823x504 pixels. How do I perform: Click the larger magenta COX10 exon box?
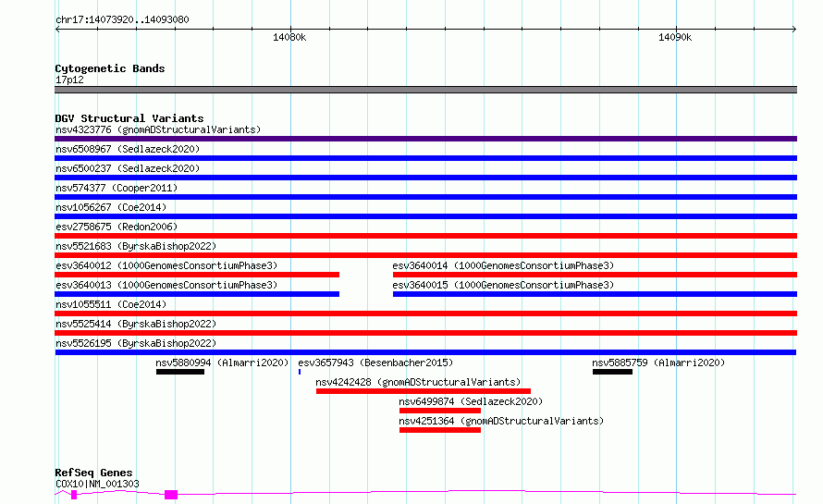click(x=171, y=495)
